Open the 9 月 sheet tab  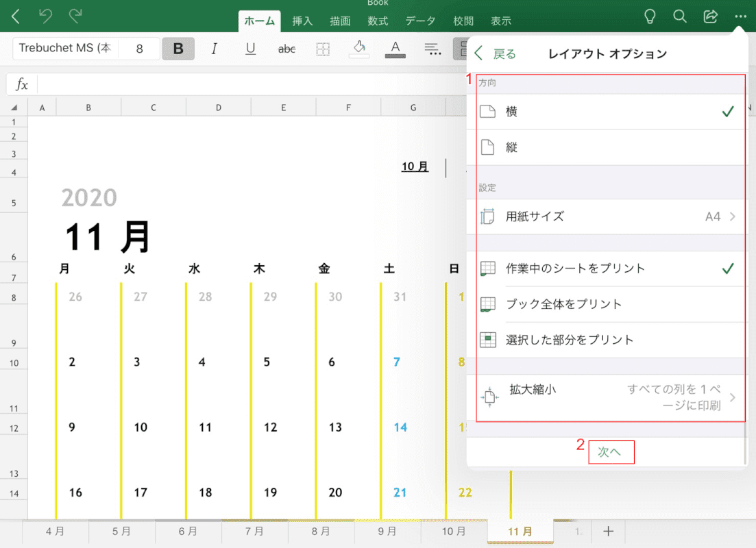point(388,532)
